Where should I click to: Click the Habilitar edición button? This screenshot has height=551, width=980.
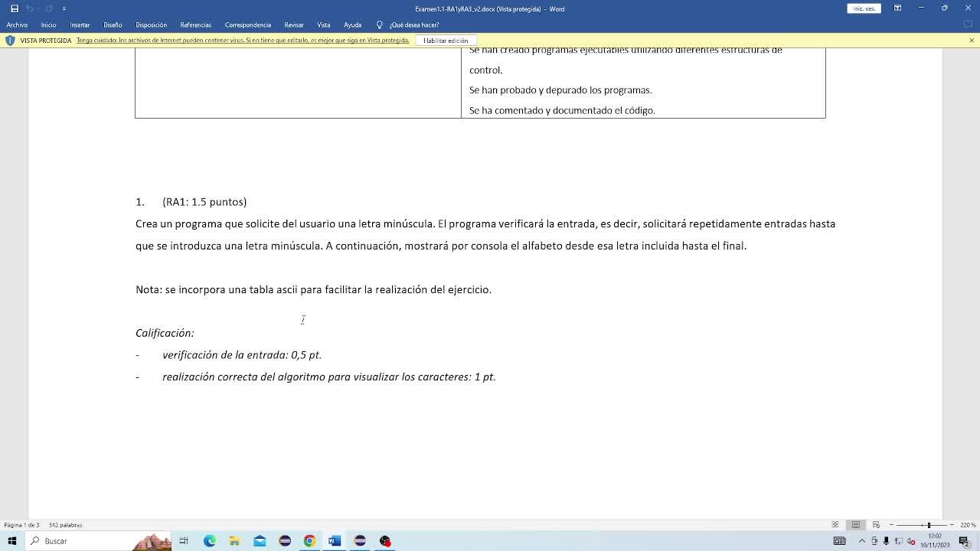446,41
